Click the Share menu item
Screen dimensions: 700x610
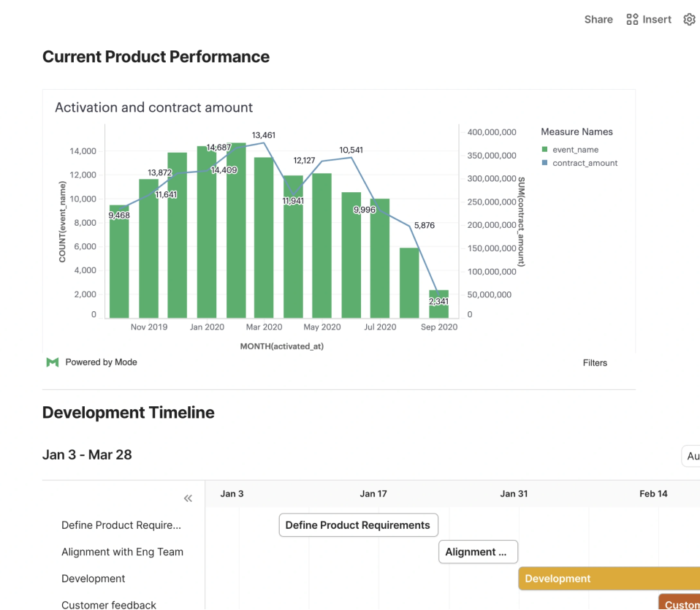598,19
